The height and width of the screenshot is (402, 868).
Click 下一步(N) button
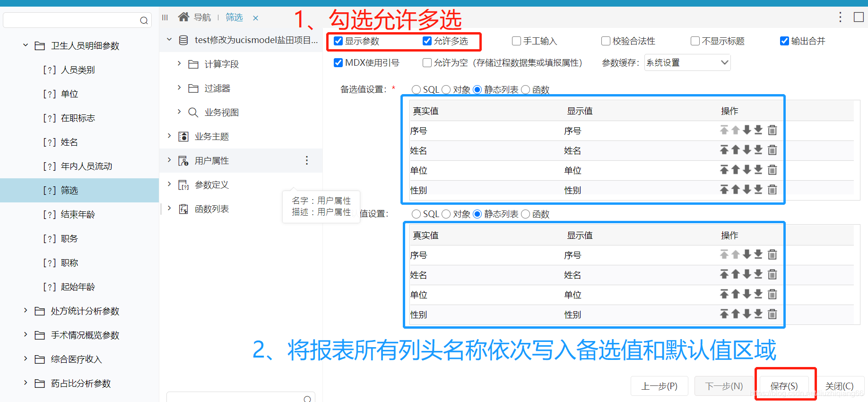click(x=724, y=386)
